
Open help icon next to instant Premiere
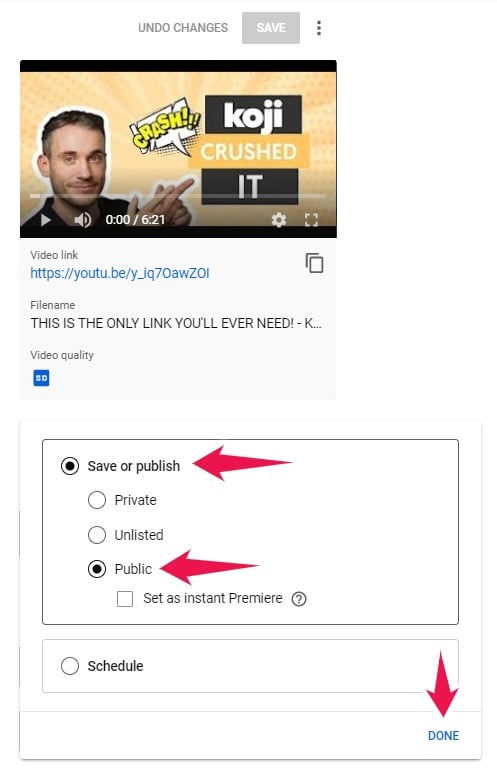(299, 599)
